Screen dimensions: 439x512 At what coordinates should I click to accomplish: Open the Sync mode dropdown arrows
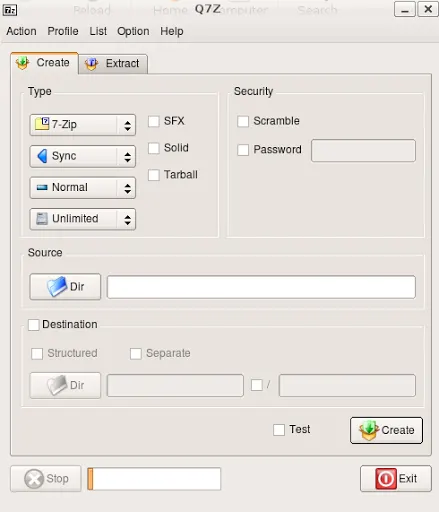pos(127,157)
